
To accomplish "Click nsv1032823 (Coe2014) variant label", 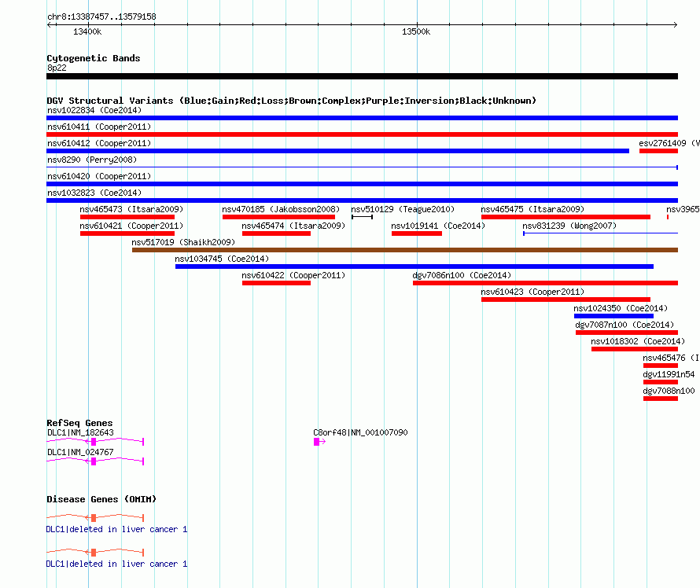I will [x=94, y=193].
